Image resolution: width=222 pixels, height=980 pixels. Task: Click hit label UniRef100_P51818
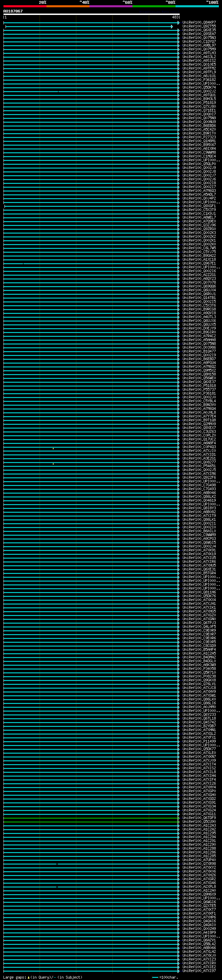(x=199, y=386)
